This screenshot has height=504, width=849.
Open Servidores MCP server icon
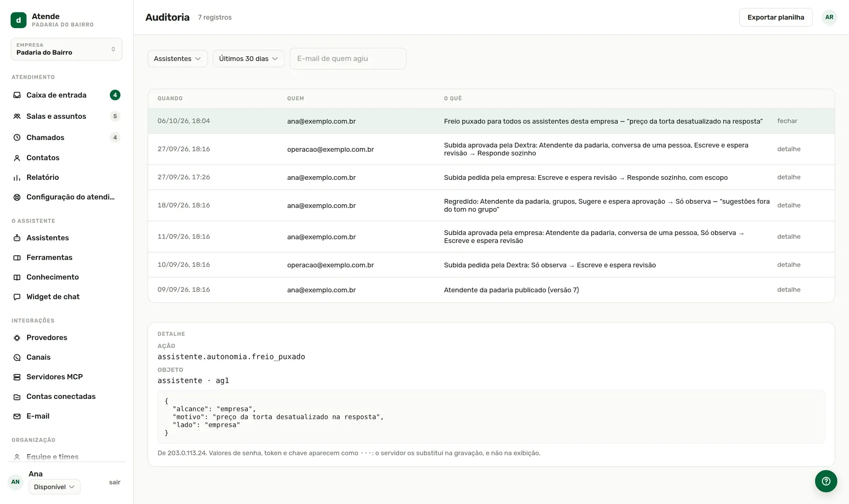17,377
